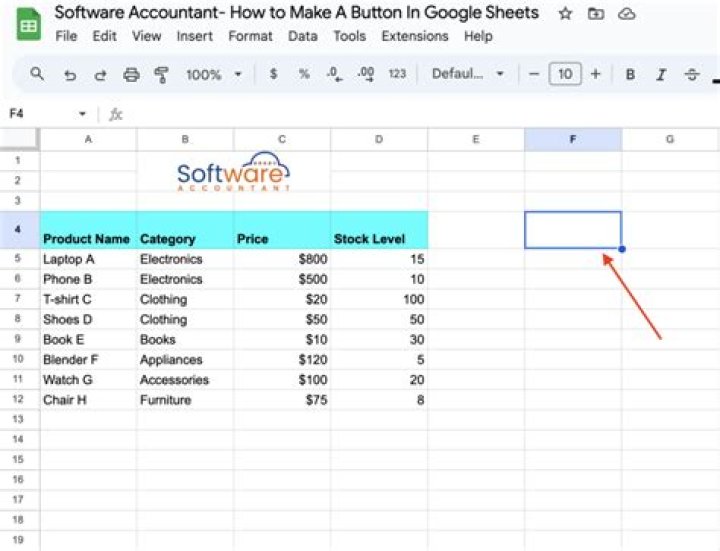Activate the paint format roller

point(161,74)
